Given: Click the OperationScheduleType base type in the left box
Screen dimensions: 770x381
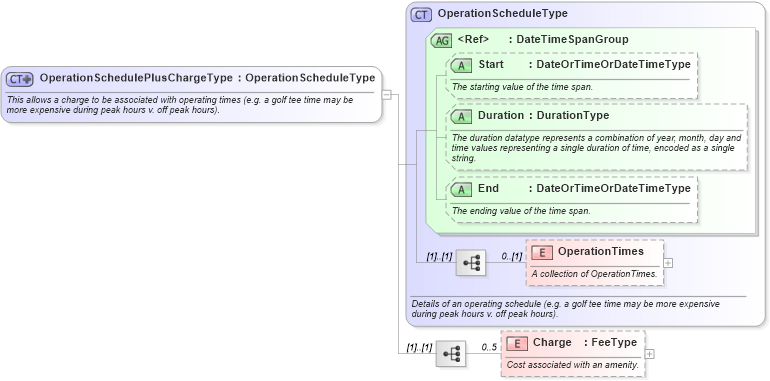Looking at the screenshot, I should 310,78.
